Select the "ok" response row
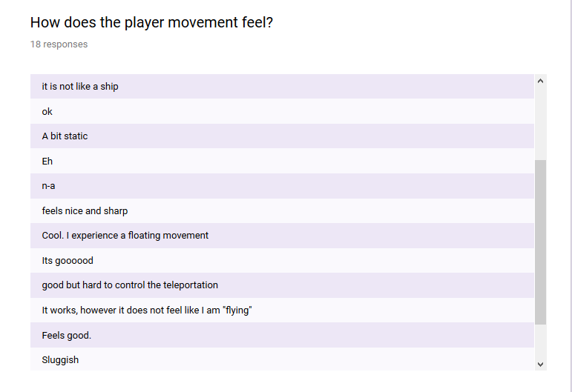The width and height of the screenshot is (572, 392). [x=282, y=111]
